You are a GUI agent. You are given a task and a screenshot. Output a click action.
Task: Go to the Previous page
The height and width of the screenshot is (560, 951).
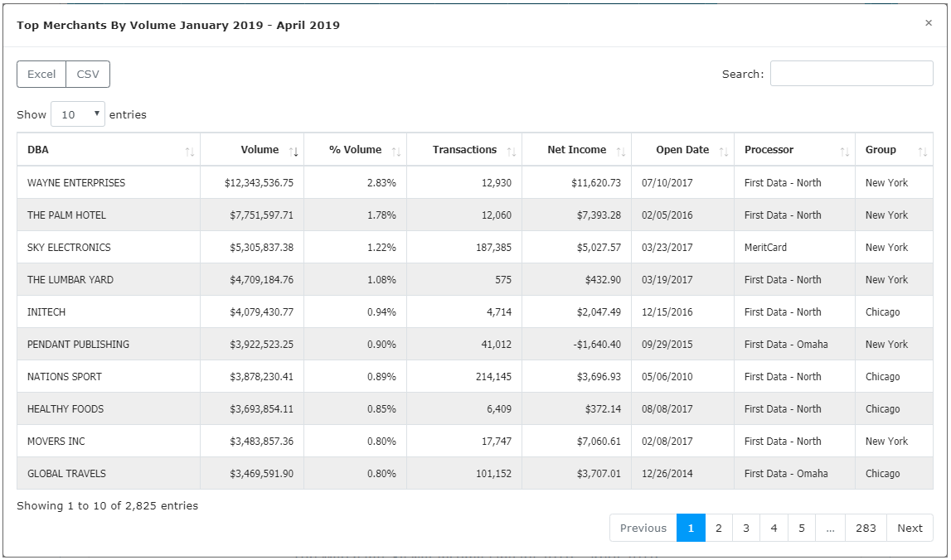(x=643, y=528)
